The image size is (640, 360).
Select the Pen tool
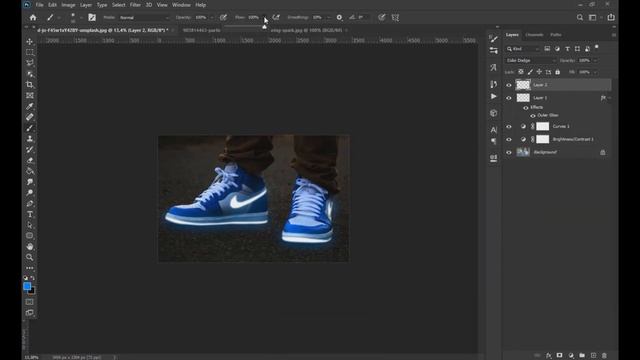coord(30,204)
